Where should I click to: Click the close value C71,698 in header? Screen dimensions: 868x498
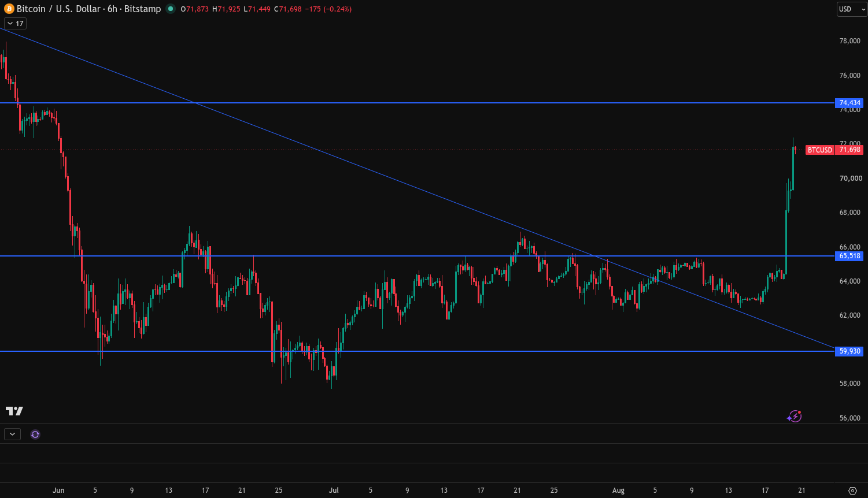[x=287, y=9]
